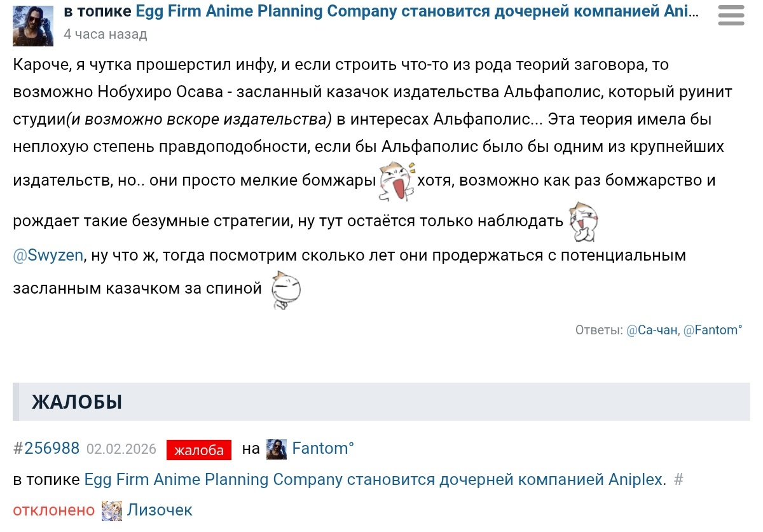Open the Egg Firm topic link in the complaint
The height and width of the screenshot is (532, 763).
[x=374, y=479]
